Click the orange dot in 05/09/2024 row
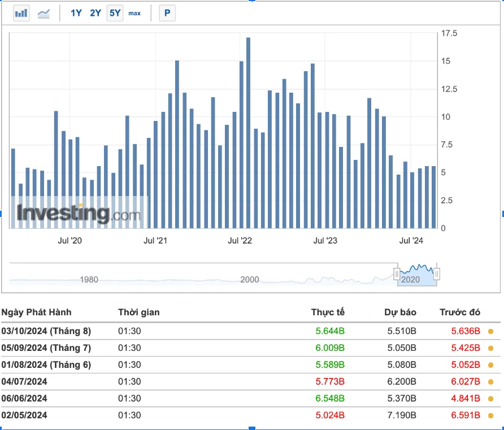The image size is (504, 430). 490,348
